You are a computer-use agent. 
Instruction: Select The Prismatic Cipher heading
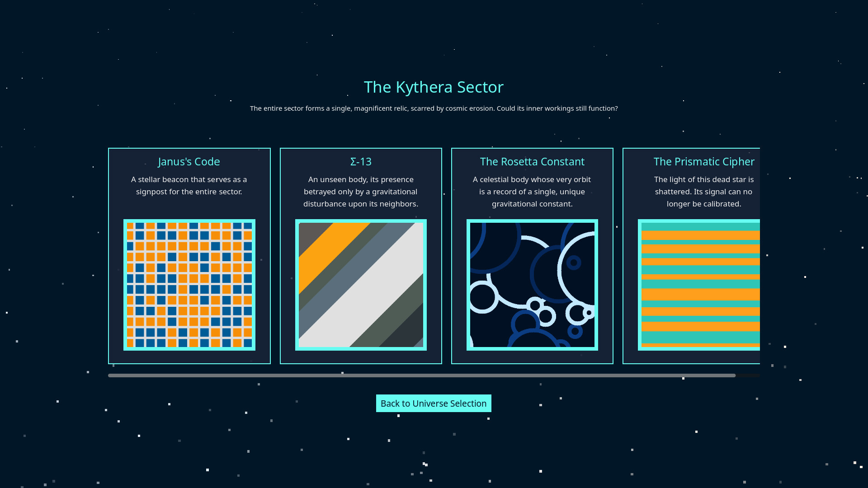[x=703, y=162]
